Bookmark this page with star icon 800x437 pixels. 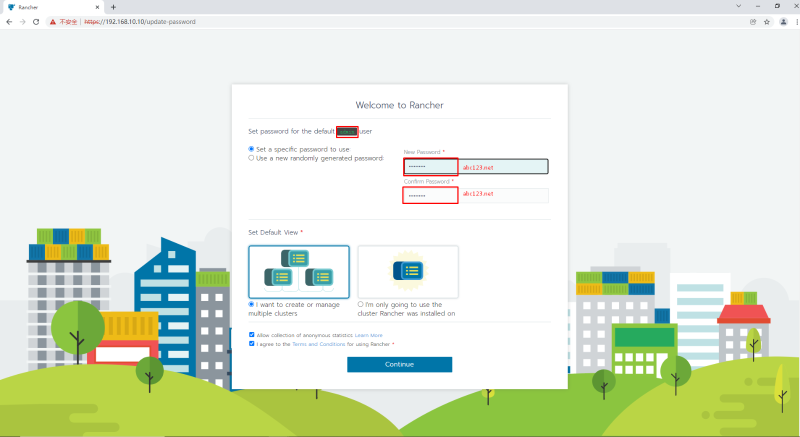766,22
